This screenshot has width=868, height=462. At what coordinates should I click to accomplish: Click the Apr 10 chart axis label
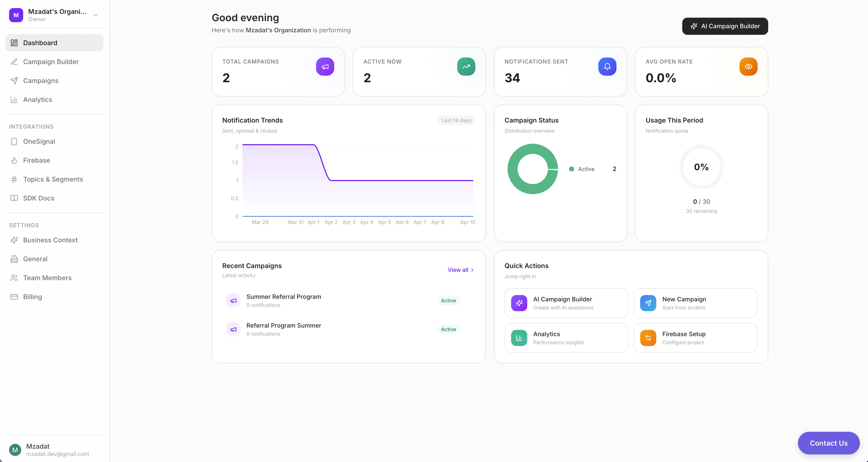pyautogui.click(x=467, y=222)
